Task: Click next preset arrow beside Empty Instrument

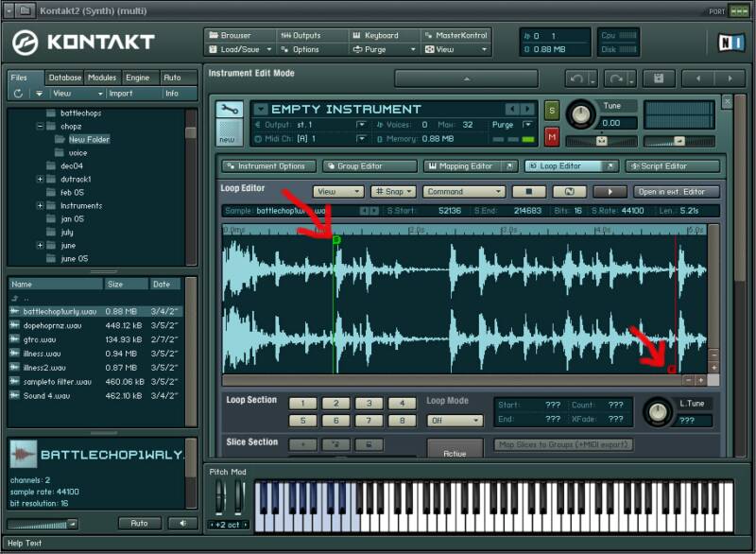Action: point(527,109)
